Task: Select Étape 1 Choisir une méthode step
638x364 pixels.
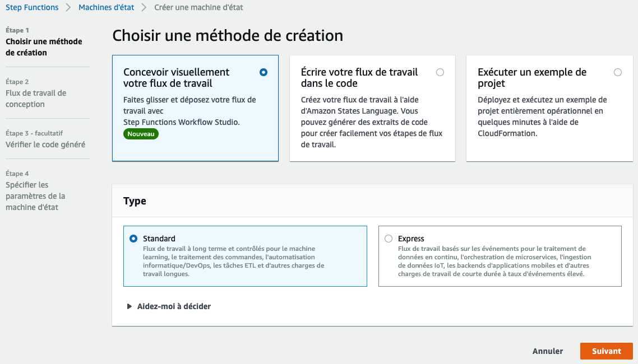Action: 44,42
